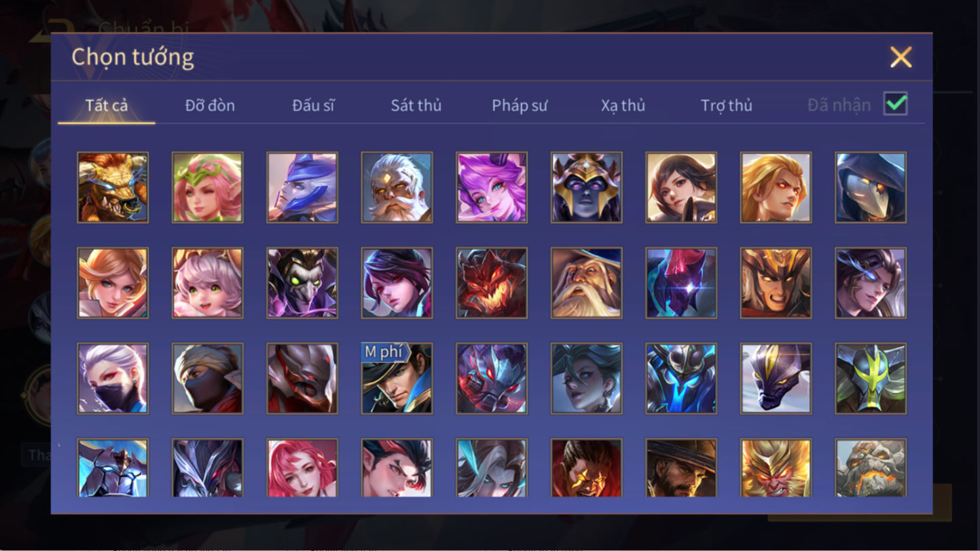Select the golden lion beast hero portrait
The width and height of the screenshot is (980, 551).
(113, 187)
